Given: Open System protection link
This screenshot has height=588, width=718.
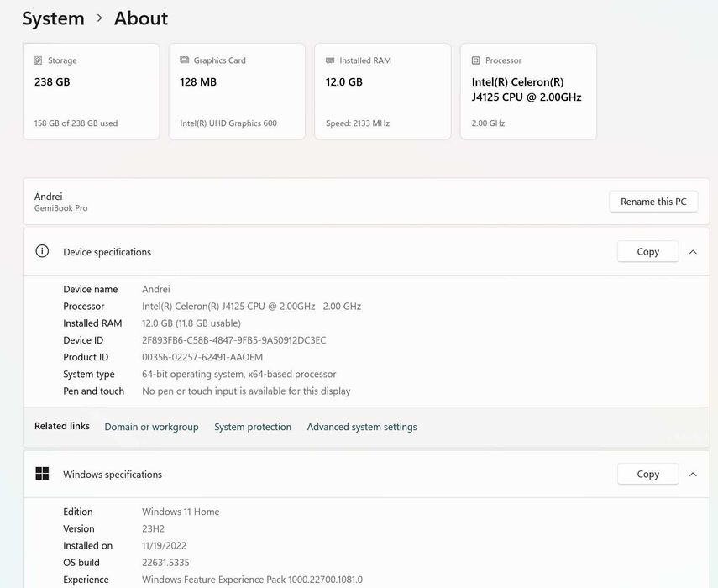Looking at the screenshot, I should pos(253,427).
